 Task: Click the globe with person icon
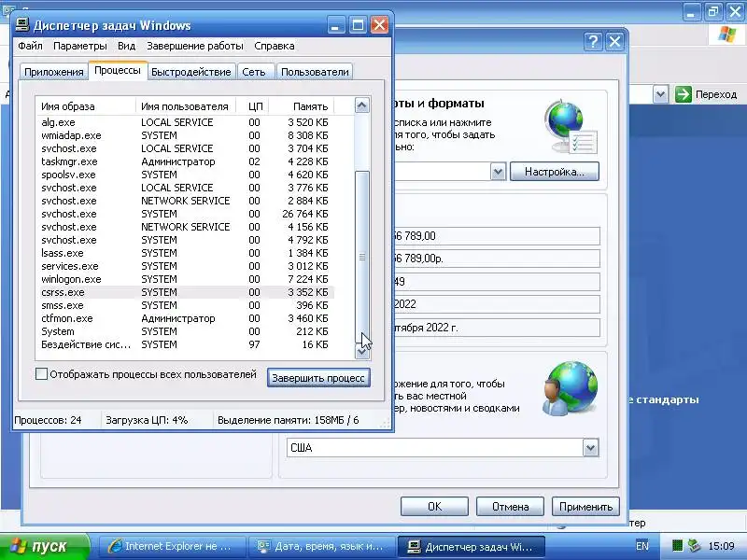pyautogui.click(x=570, y=388)
